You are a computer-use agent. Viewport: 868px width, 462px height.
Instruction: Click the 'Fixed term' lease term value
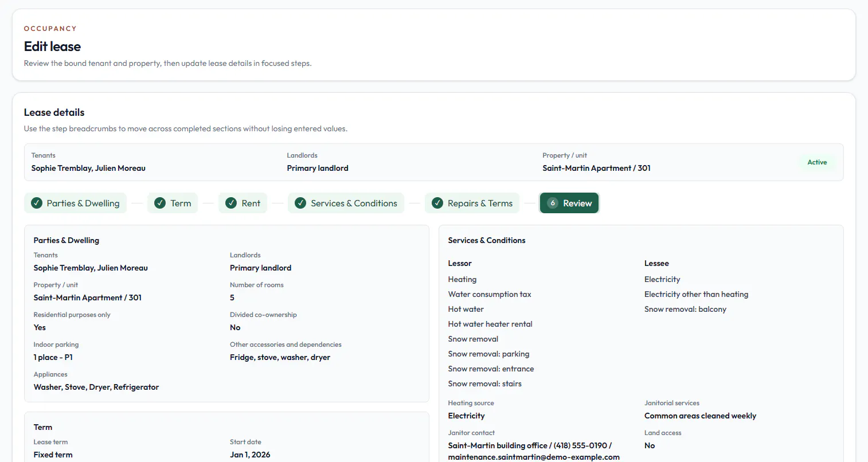[53, 455]
